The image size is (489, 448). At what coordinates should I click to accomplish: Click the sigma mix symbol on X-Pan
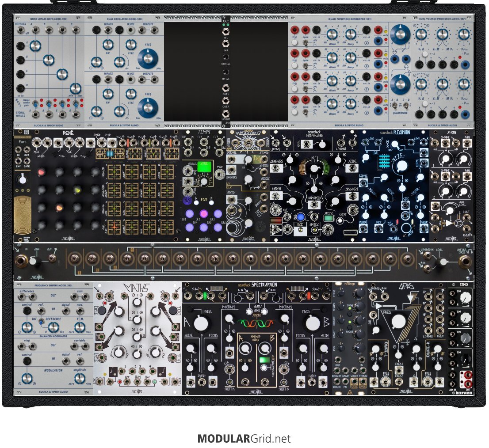[x=458, y=224]
